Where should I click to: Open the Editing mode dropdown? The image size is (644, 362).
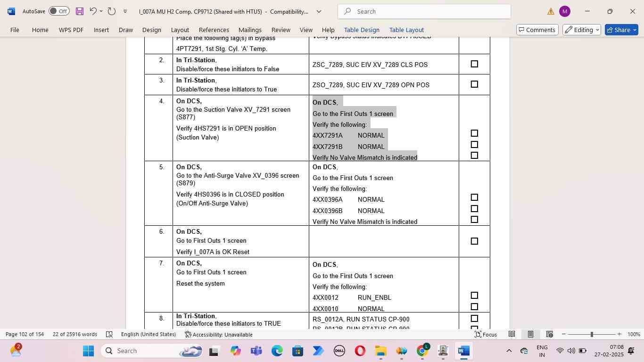click(x=582, y=30)
